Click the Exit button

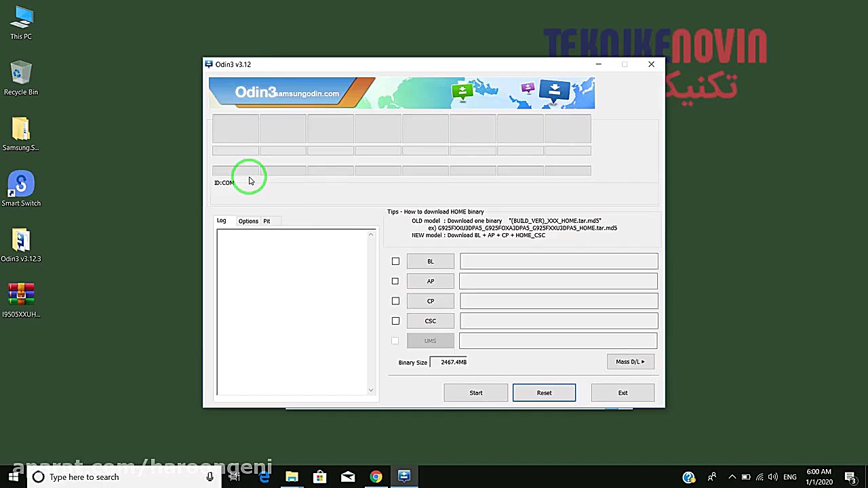coord(623,393)
